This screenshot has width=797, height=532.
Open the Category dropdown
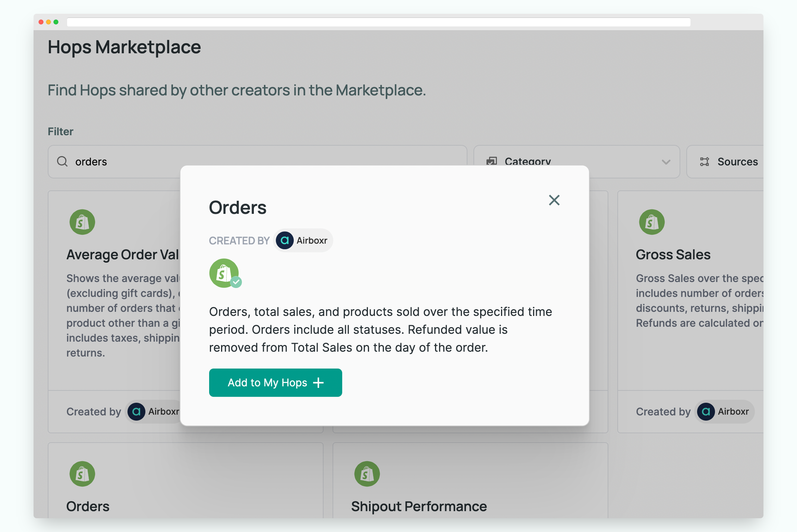tap(576, 162)
